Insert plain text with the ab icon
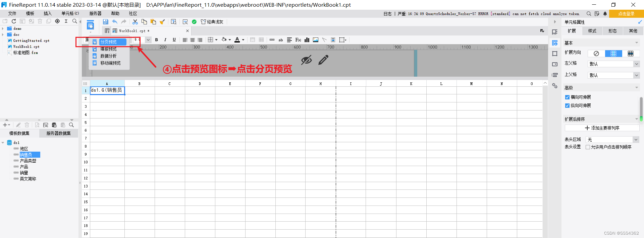This screenshot has width=644, height=238. [281, 40]
